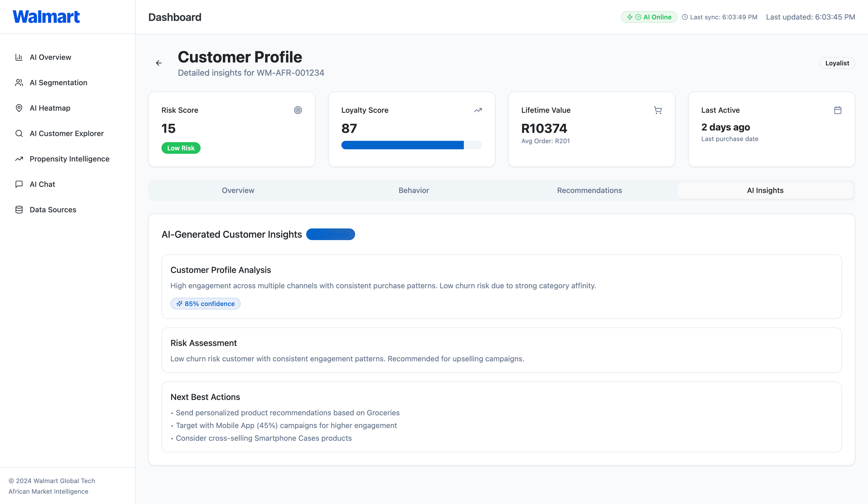Click the Dashboard header title
The image size is (868, 504).
click(x=175, y=17)
